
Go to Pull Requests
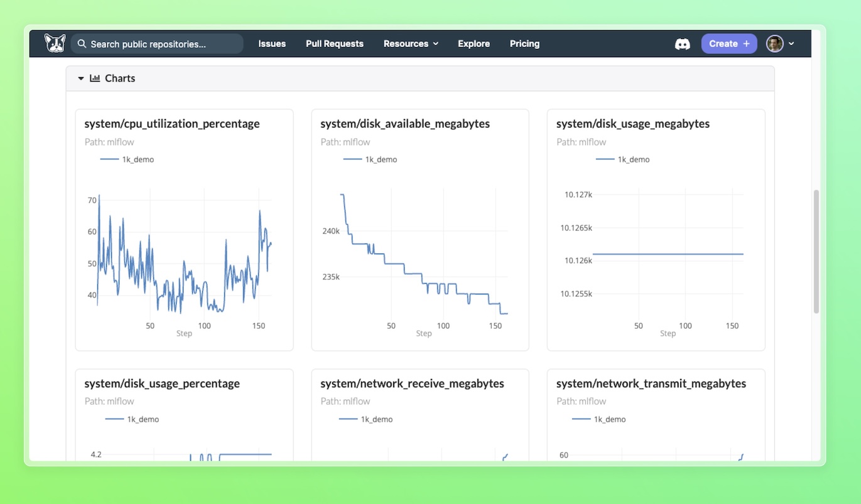click(x=334, y=44)
